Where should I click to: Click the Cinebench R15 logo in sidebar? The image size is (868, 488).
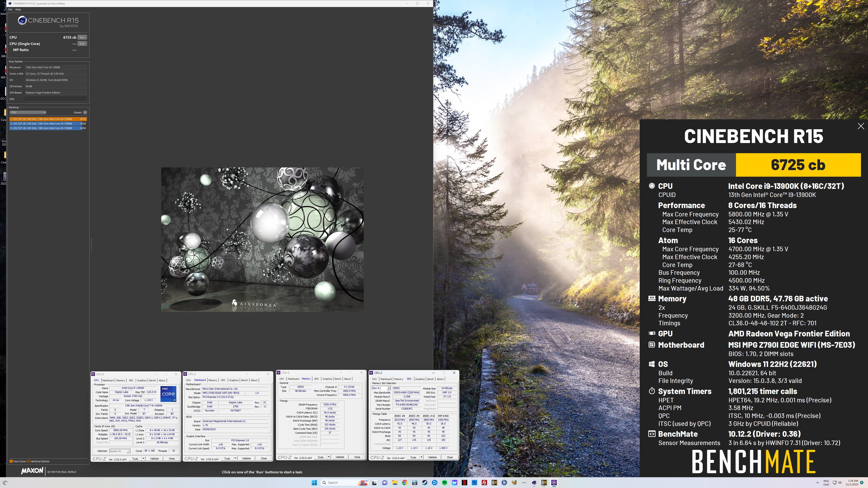48,22
